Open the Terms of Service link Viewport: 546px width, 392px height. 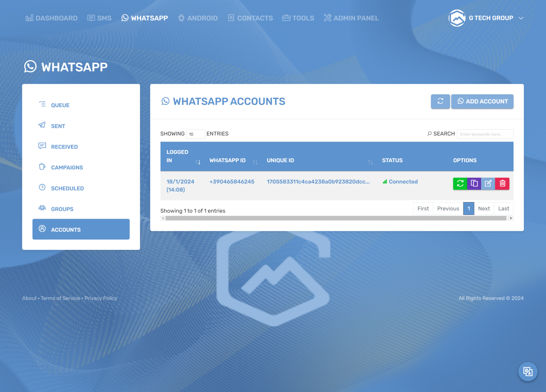60,298
